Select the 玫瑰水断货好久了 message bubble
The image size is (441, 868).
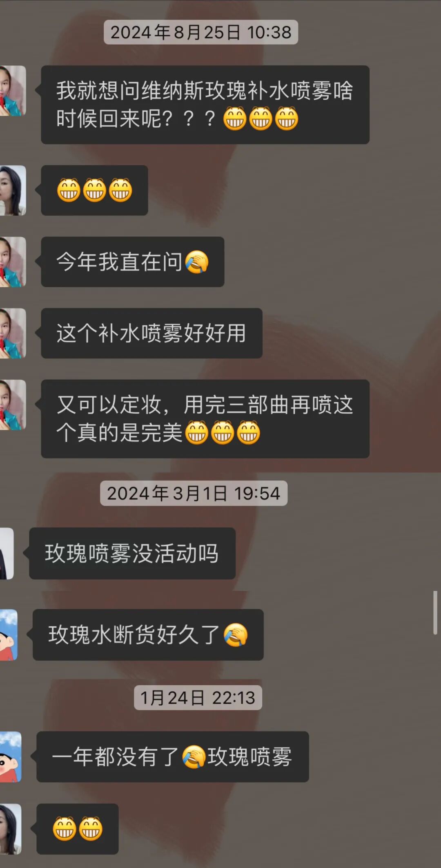[x=148, y=635]
